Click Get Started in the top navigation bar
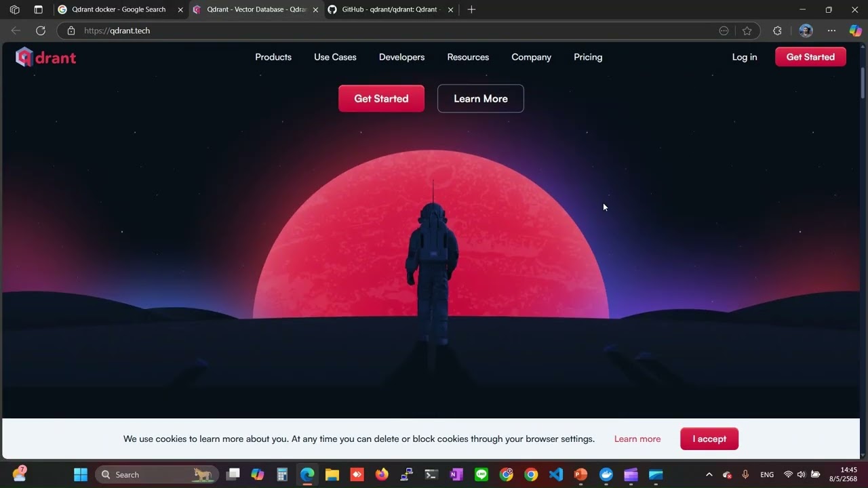Screen dimensions: 868x488 [810, 57]
